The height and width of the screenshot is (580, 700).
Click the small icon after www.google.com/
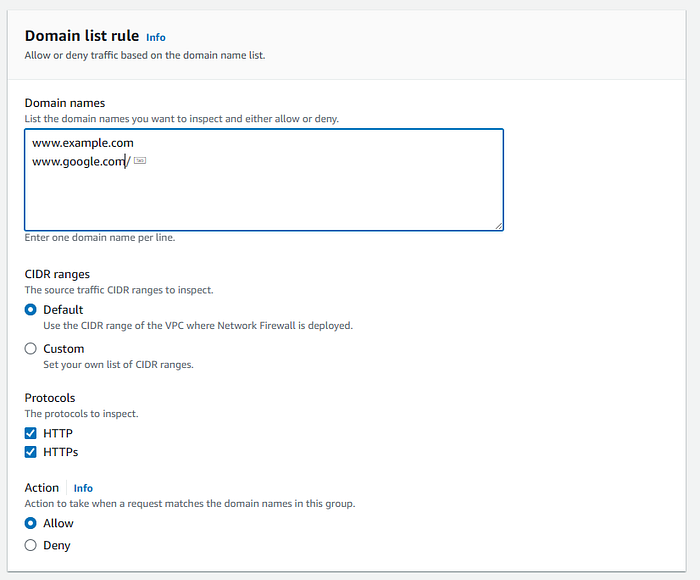[x=140, y=160]
